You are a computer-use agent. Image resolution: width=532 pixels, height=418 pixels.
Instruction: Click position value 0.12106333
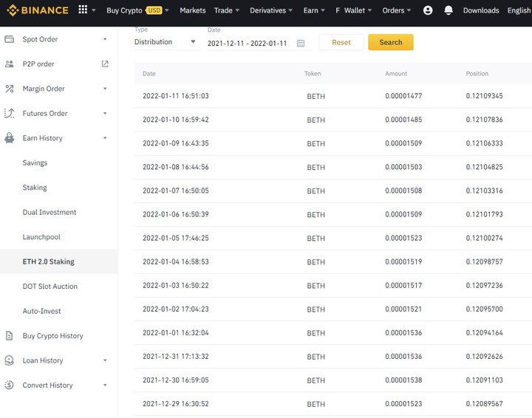tap(484, 143)
